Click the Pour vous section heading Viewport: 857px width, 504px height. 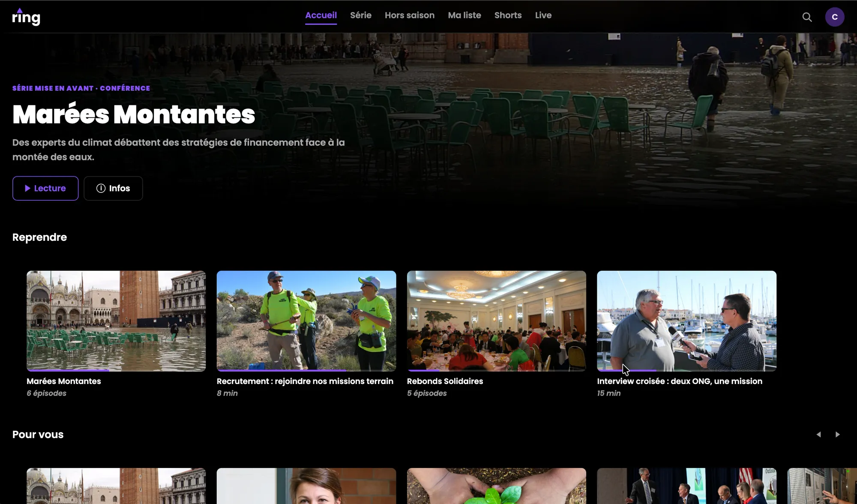click(38, 435)
